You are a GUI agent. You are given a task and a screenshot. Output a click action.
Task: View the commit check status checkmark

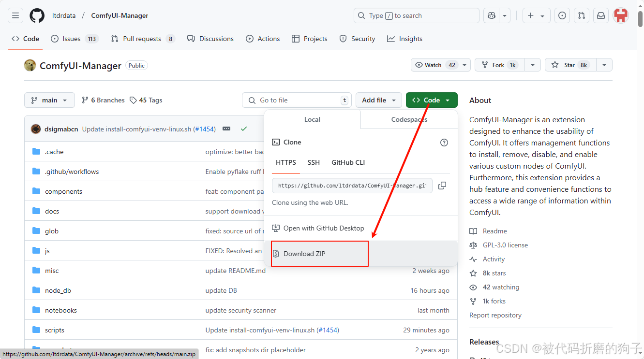click(244, 129)
